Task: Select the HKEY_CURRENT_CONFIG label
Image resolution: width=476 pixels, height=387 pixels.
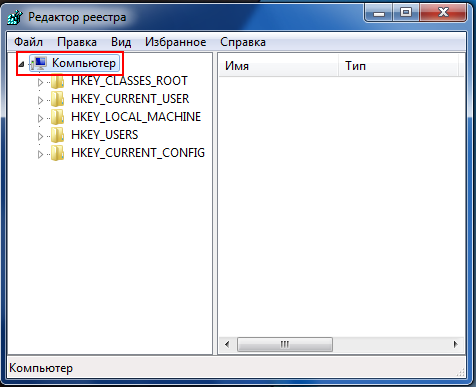Action: (138, 153)
